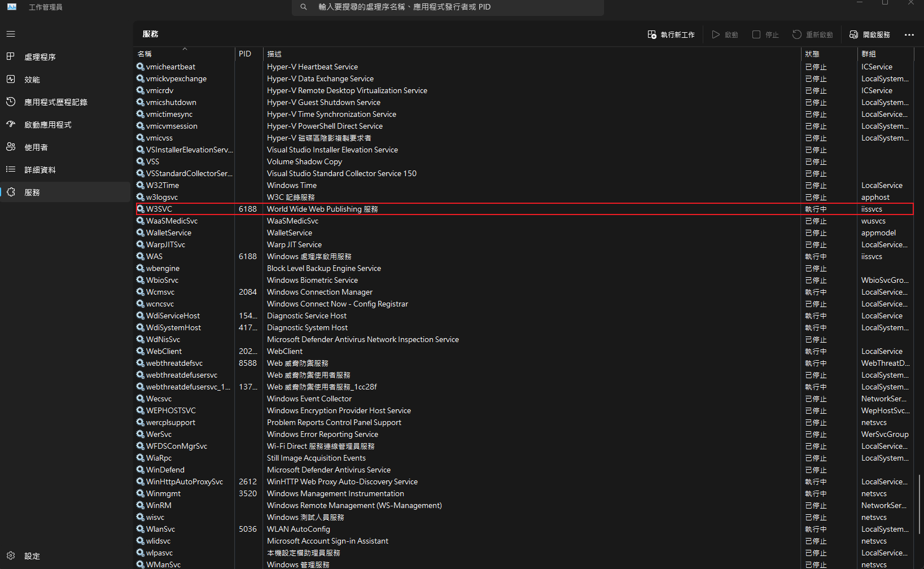Screen dimensions: 924x569
Task: Click the Volume Shadow Copy description
Action: pos(304,161)
